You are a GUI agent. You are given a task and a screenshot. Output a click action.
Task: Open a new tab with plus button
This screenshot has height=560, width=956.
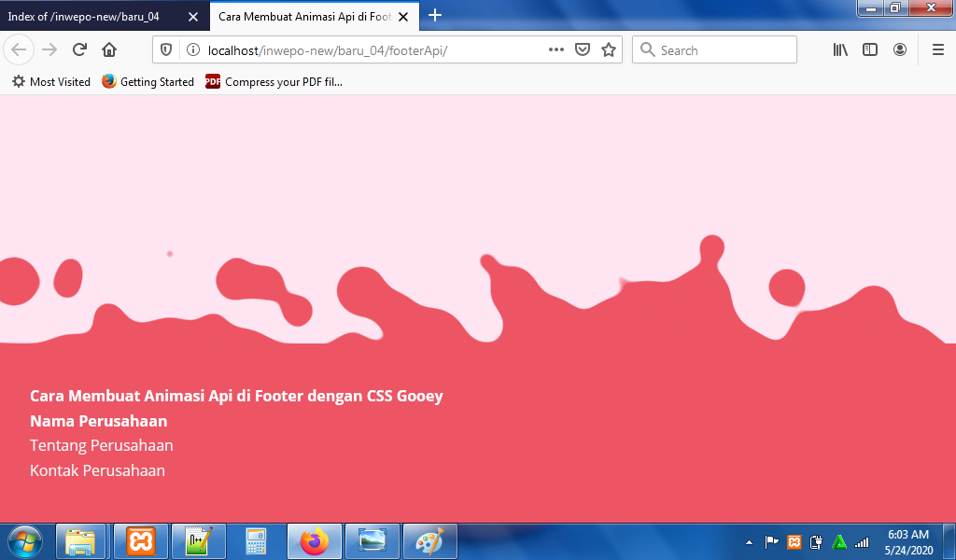tap(435, 16)
